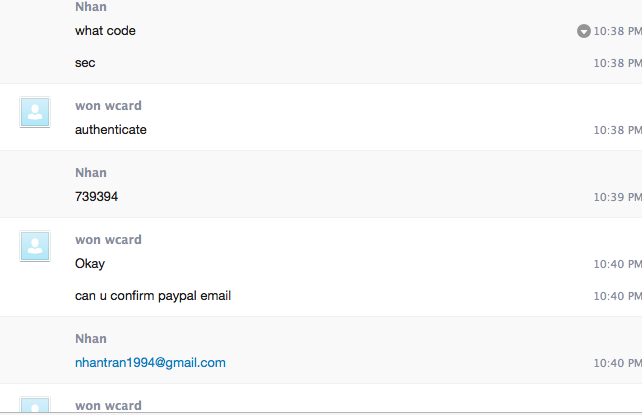Click sender name 'Nhan' above the email address
This screenshot has height=415, width=642.
pyautogui.click(x=91, y=339)
